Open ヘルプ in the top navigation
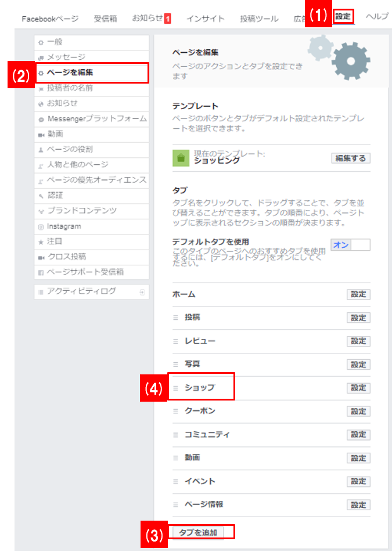This screenshot has height=552, width=392. 377,17
